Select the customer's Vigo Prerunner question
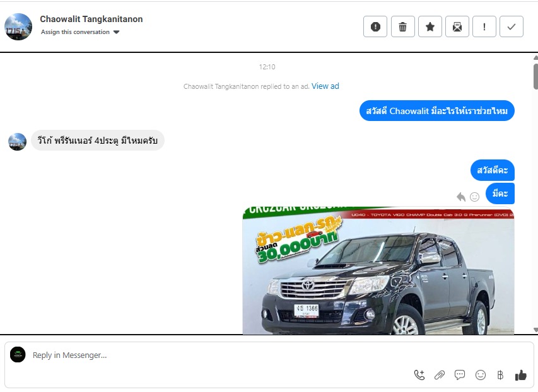The height and width of the screenshot is (392, 538). 98,141
